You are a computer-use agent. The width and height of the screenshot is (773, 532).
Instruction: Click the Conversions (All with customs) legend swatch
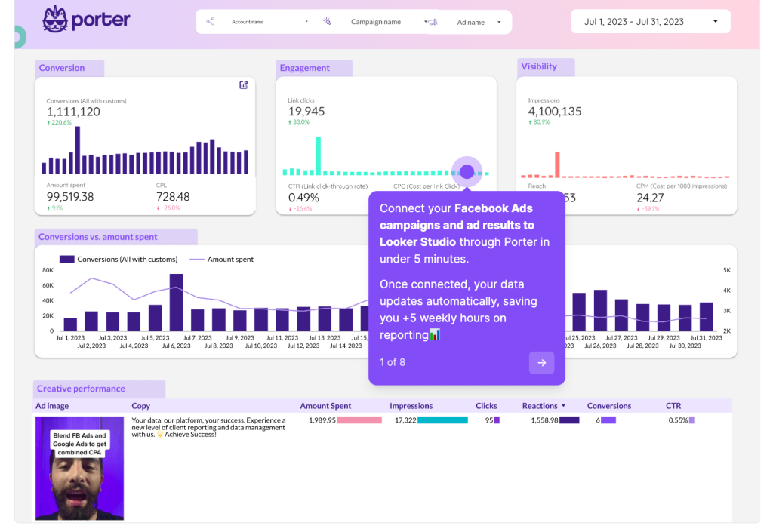(67, 259)
